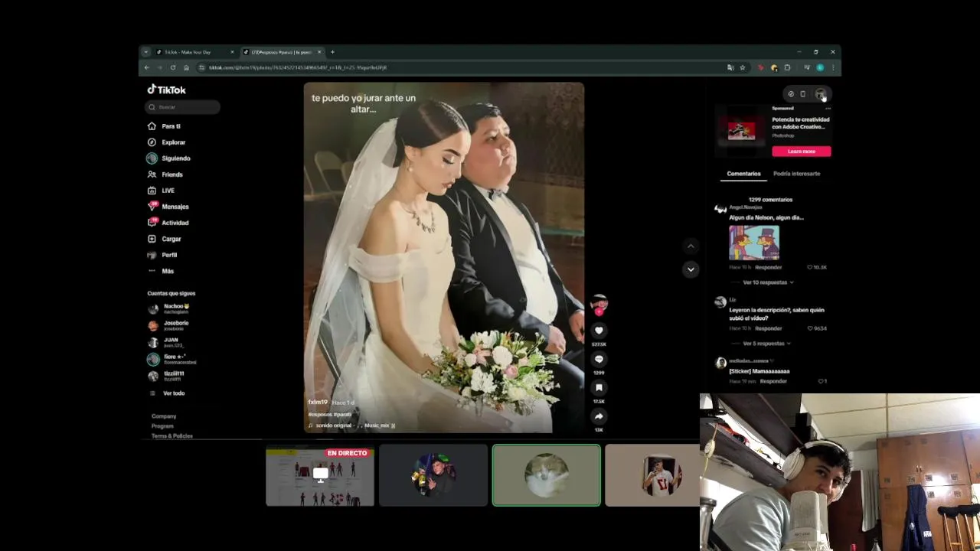Image resolution: width=980 pixels, height=551 pixels.
Task: Click the phone icon at top right
Action: point(802,94)
